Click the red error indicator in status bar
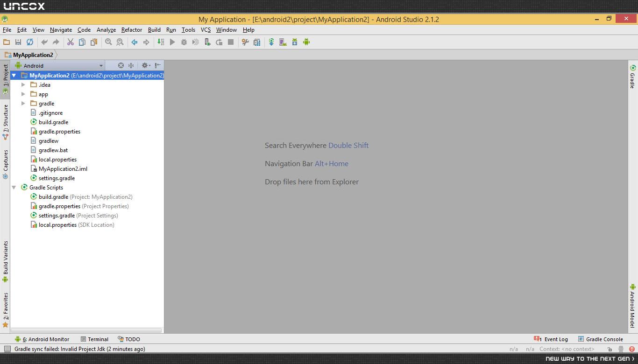 pos(632,349)
